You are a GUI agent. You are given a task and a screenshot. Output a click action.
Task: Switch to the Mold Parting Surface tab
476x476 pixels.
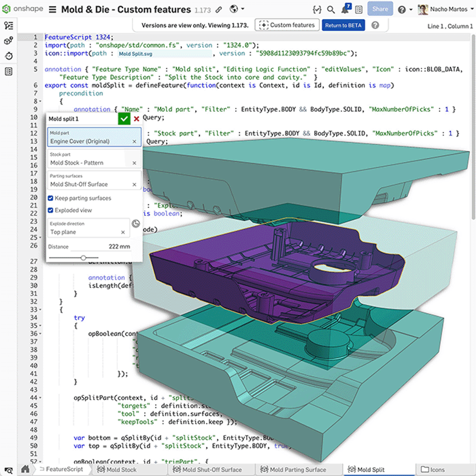point(297,469)
